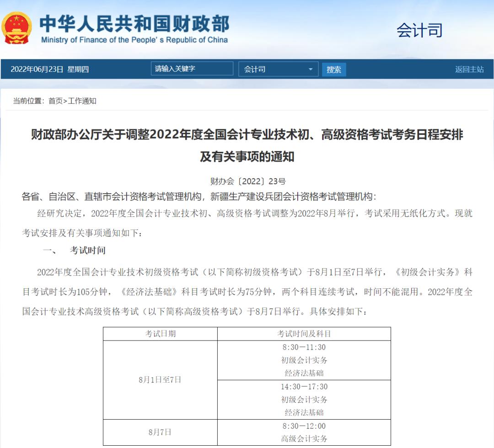Select the 8月7日 date cell

point(160,432)
